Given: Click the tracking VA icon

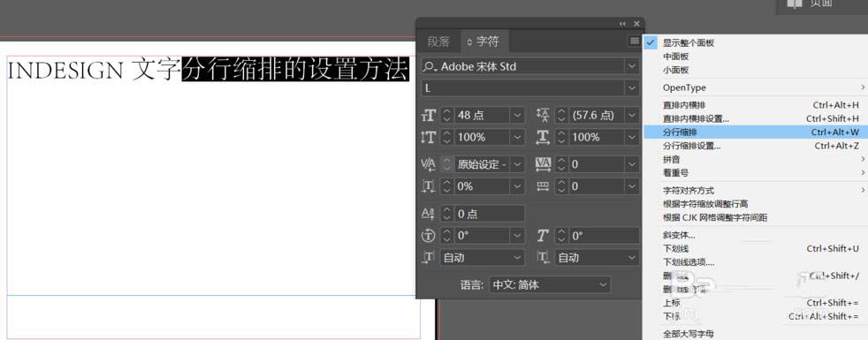Looking at the screenshot, I should coord(543,164).
